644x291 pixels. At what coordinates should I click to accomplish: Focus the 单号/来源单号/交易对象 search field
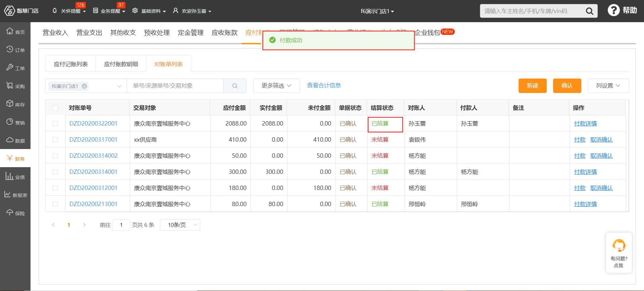175,86
